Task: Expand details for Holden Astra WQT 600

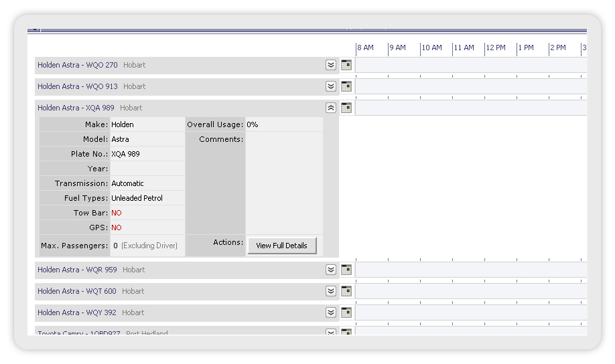Action: pyautogui.click(x=331, y=291)
